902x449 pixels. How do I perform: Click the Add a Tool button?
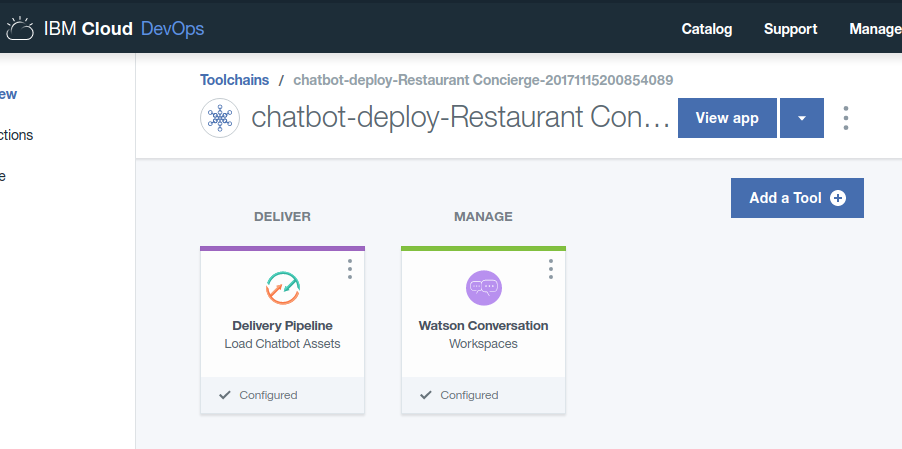797,198
